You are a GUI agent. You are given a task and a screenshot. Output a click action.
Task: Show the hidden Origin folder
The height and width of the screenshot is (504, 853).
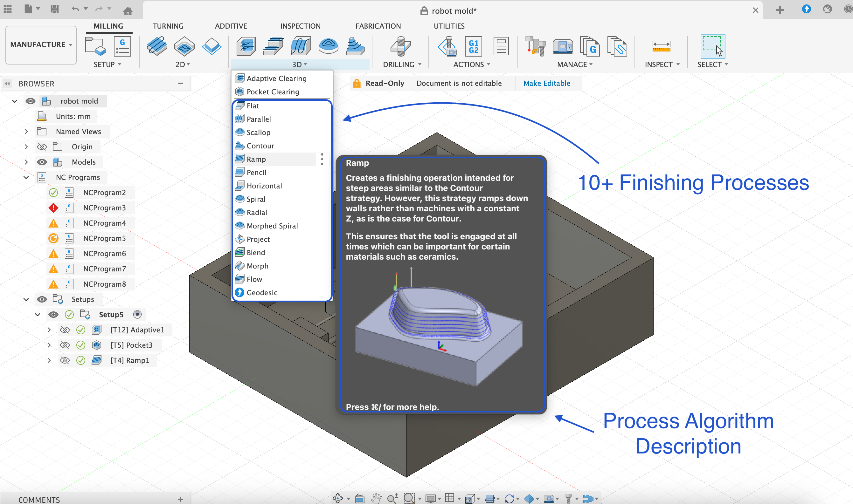[x=42, y=147]
